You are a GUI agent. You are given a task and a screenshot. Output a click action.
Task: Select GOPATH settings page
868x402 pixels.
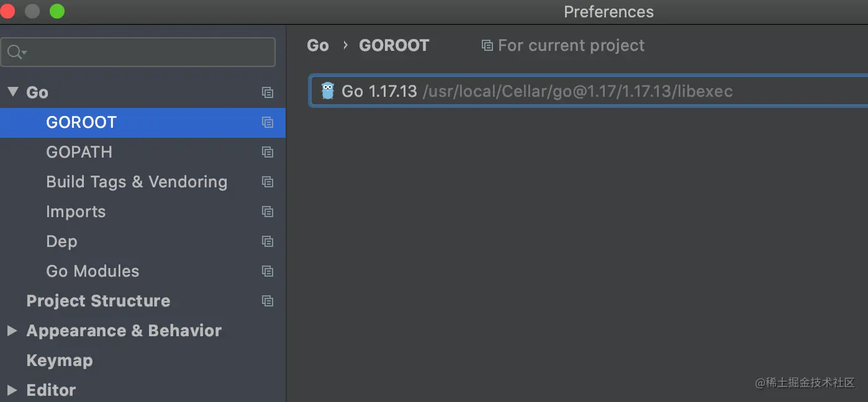(x=79, y=152)
